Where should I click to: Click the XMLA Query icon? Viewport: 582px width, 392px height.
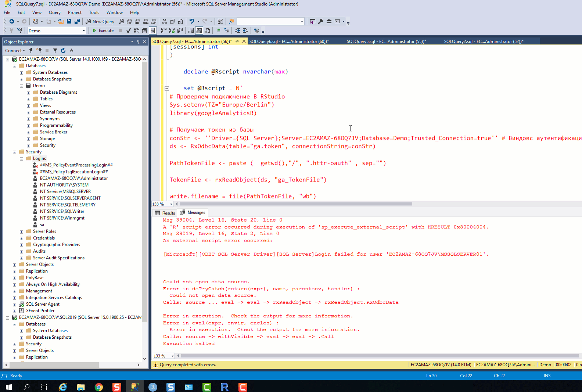[145, 21]
